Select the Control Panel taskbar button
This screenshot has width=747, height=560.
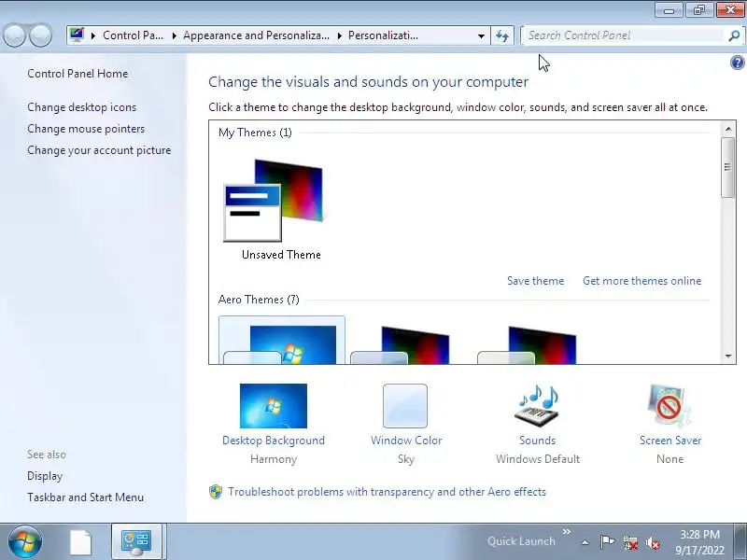click(136, 541)
